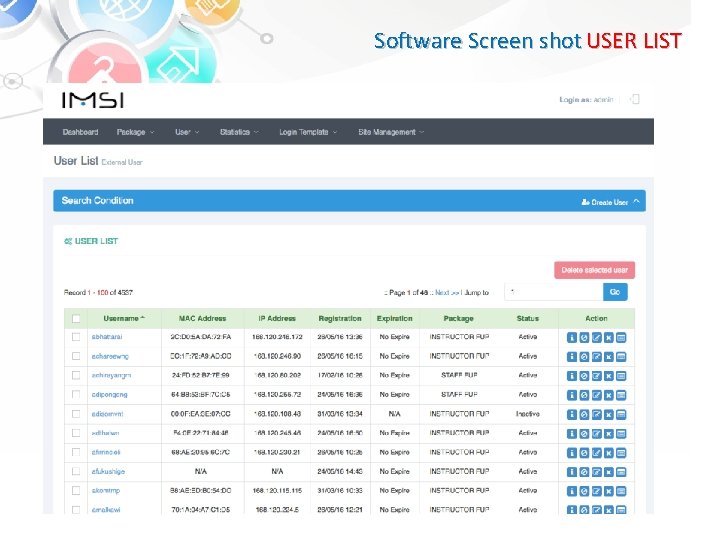This screenshot has height=540, width=720.
Task: Expand the Package menu dropdown
Action: pyautogui.click(x=135, y=132)
